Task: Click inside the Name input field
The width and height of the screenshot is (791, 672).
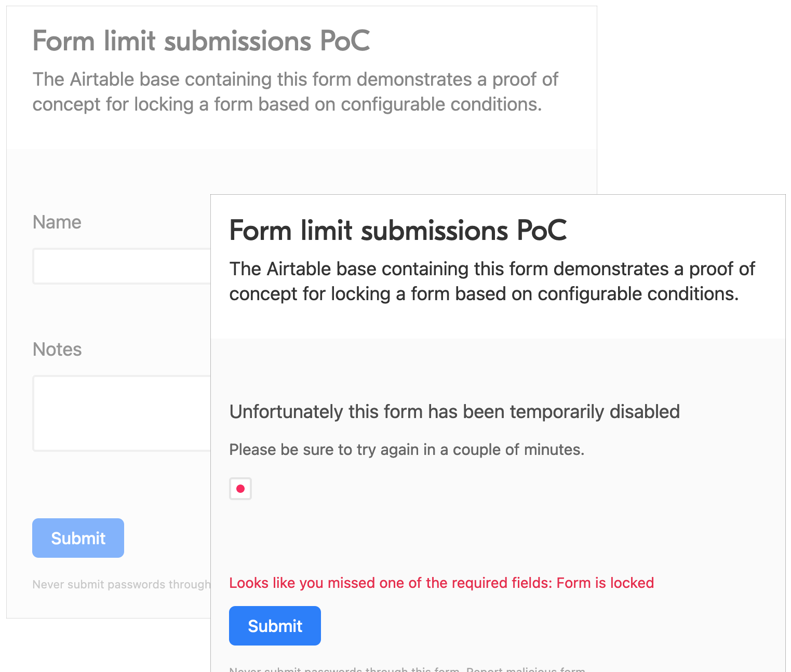Action: [x=119, y=266]
